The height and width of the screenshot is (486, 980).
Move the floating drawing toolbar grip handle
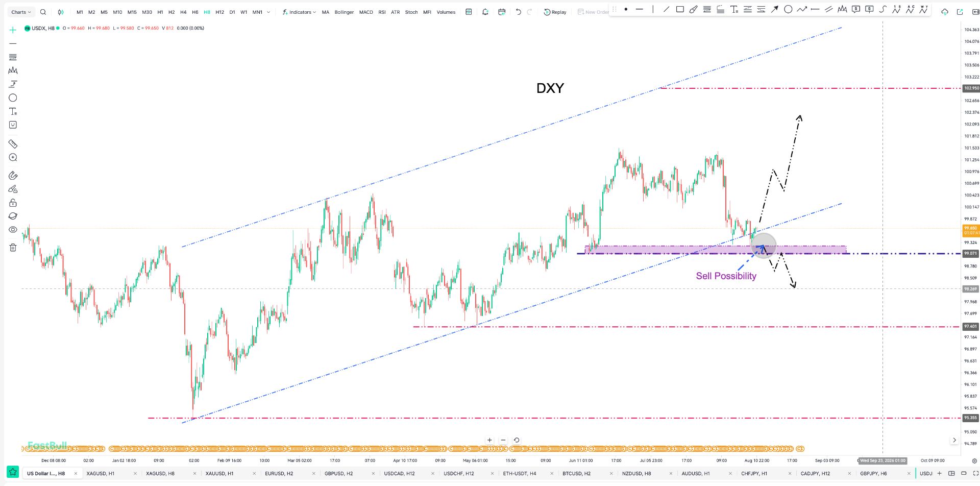coord(615,9)
